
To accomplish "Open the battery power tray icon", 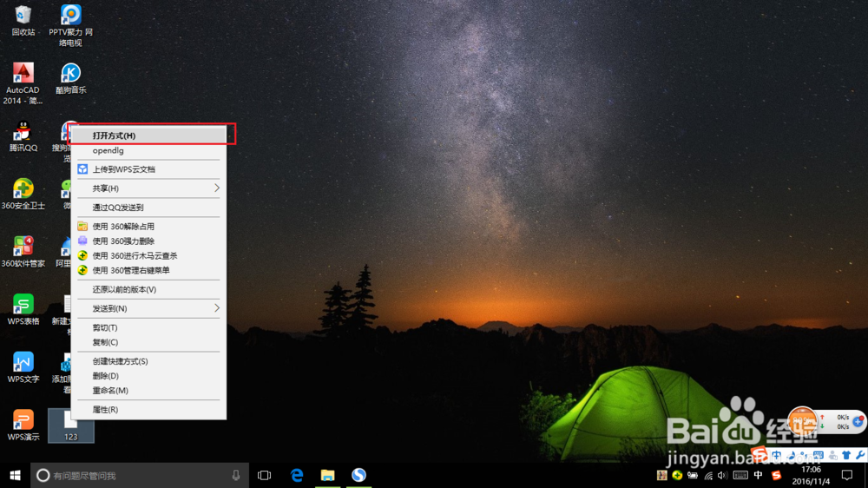I will point(693,475).
